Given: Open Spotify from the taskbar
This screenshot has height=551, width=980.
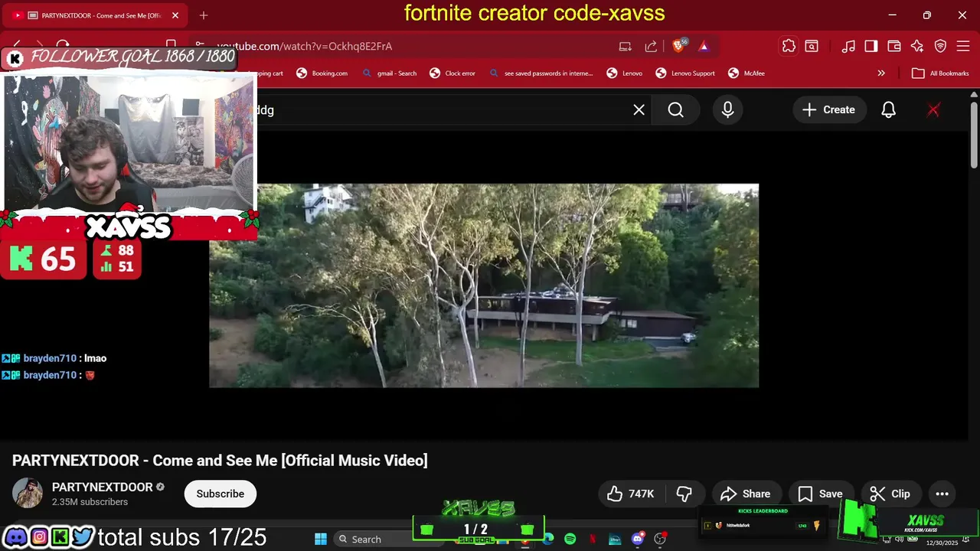Looking at the screenshot, I should 570,539.
